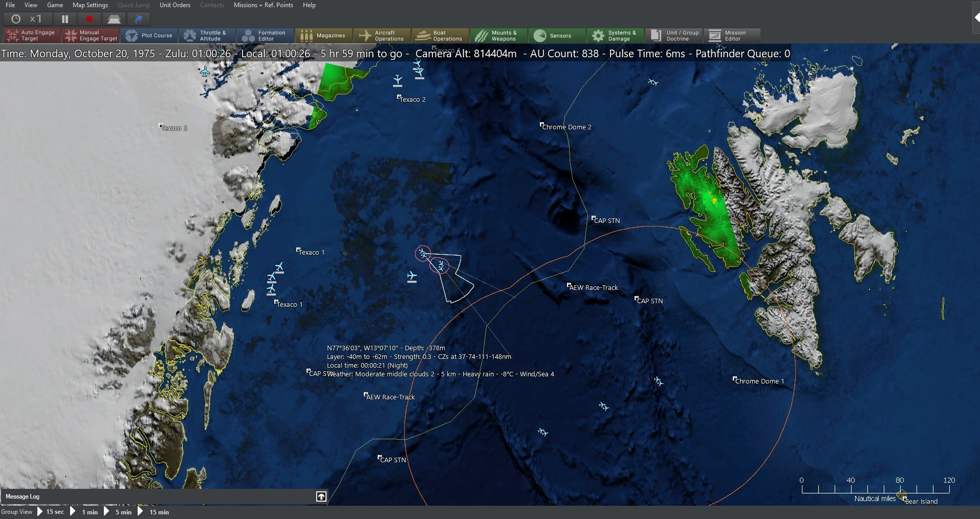This screenshot has width=980, height=519.
Task: Open the Plot Course tool
Action: (x=149, y=35)
